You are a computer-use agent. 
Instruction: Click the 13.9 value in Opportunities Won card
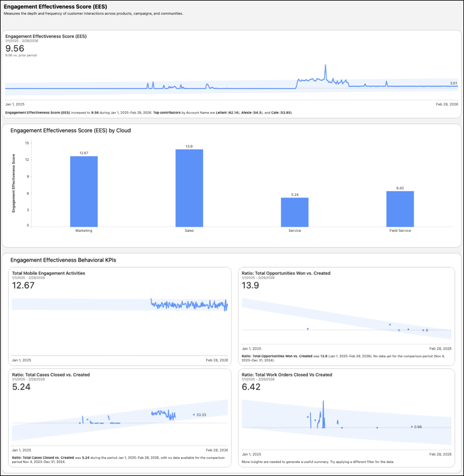click(x=250, y=285)
